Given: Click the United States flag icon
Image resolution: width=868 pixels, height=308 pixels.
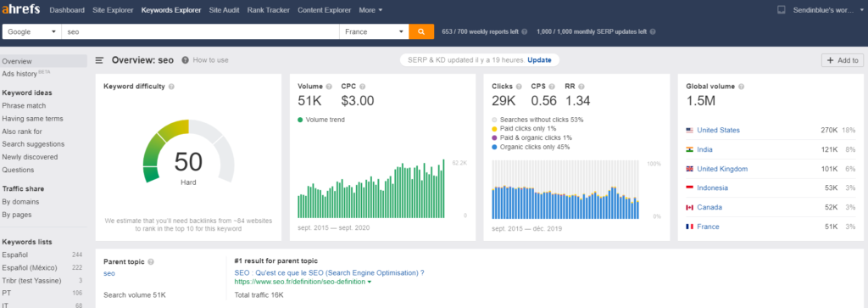Looking at the screenshot, I should (689, 130).
